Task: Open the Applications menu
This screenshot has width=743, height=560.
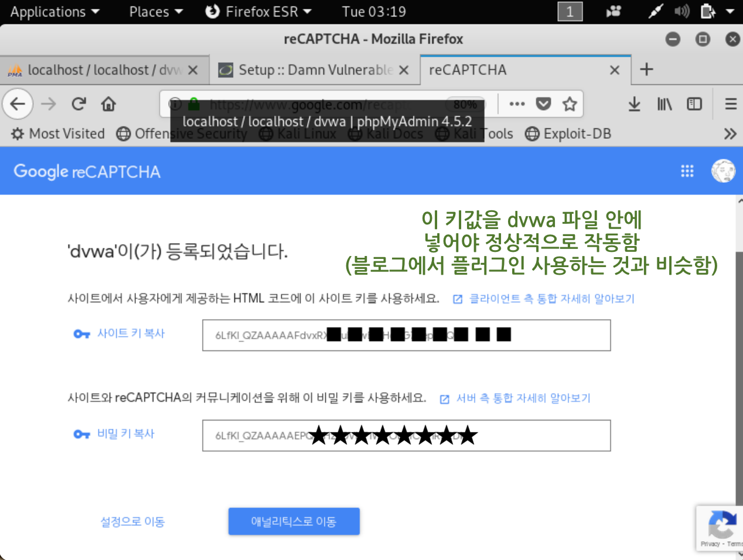Action: [x=54, y=11]
